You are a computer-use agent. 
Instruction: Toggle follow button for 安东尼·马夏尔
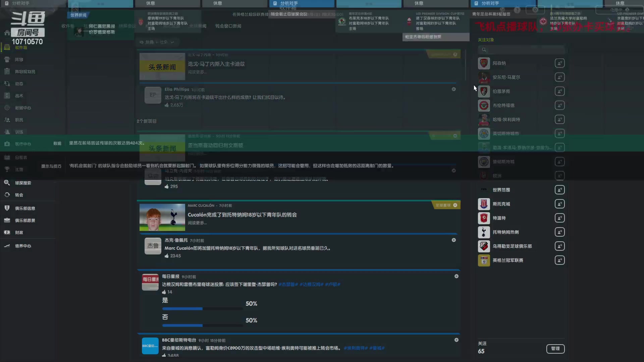[x=559, y=77]
